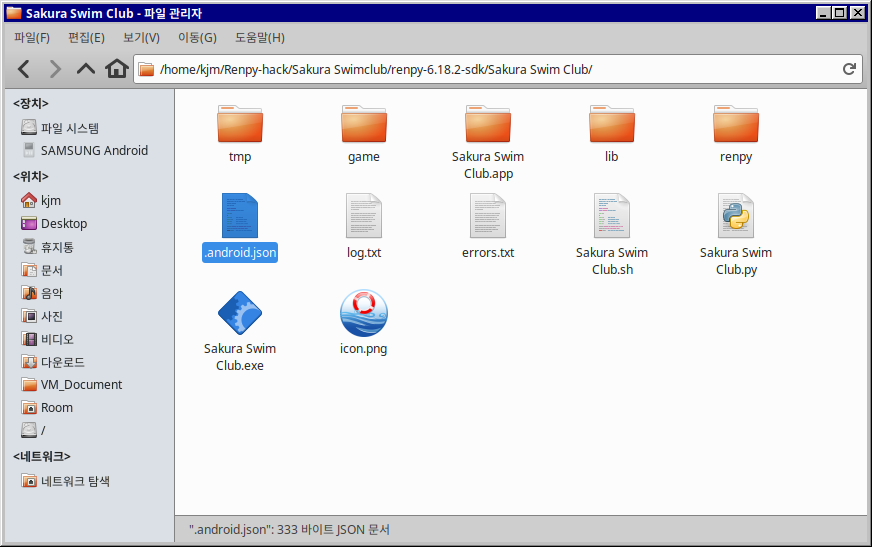Maximize the file manager window
The height and width of the screenshot is (547, 872).
point(840,13)
